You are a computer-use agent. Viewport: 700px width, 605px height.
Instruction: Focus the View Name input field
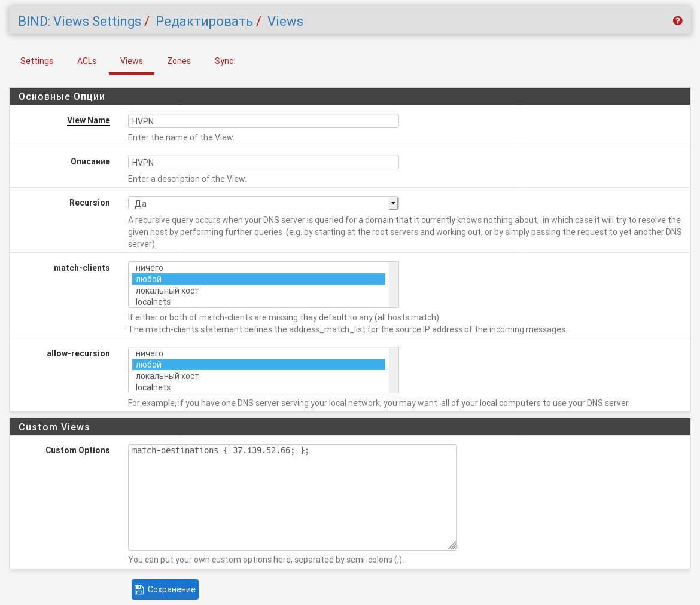[263, 121]
